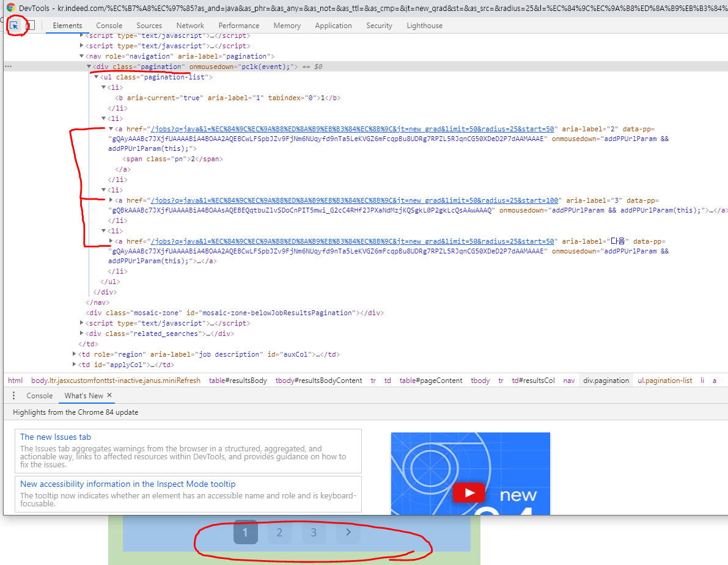The width and height of the screenshot is (728, 565).
Task: Follow the href link ending start=100
Action: tap(355, 200)
